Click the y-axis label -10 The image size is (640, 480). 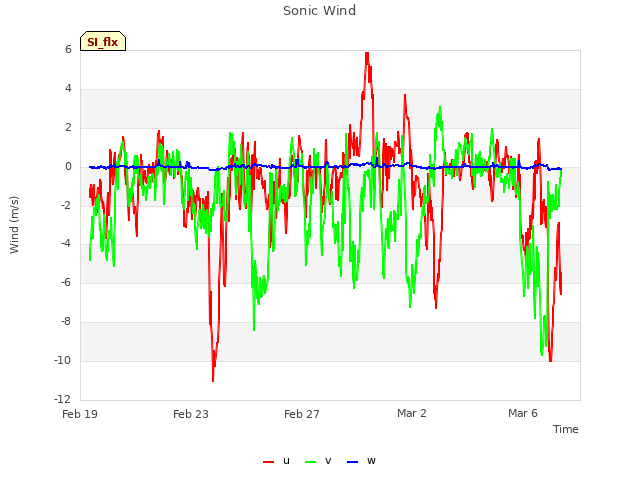(62, 360)
